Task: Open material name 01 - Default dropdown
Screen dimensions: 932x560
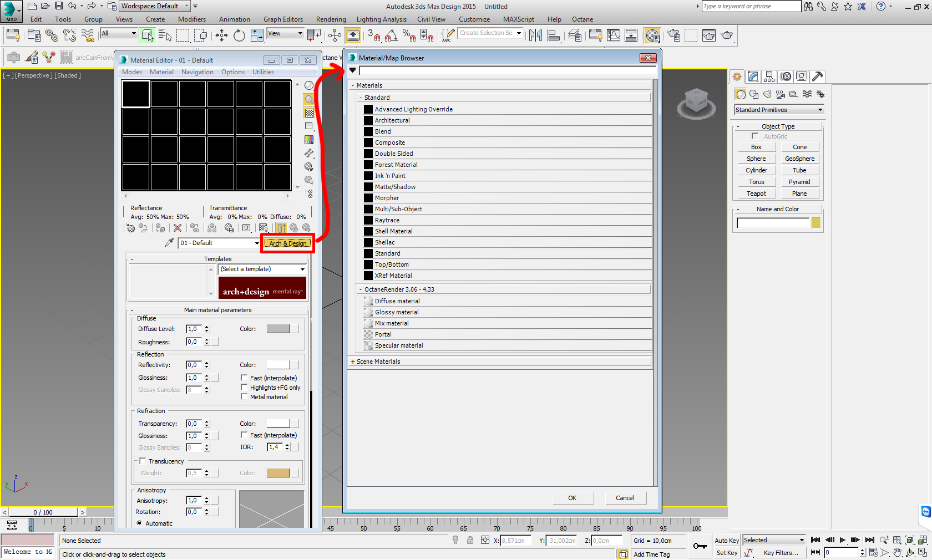Action: 219,243
